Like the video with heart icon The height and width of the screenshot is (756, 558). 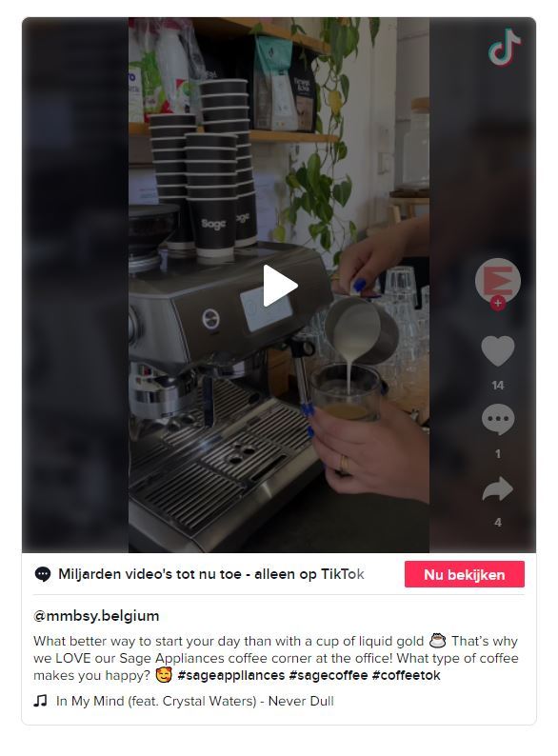498,350
